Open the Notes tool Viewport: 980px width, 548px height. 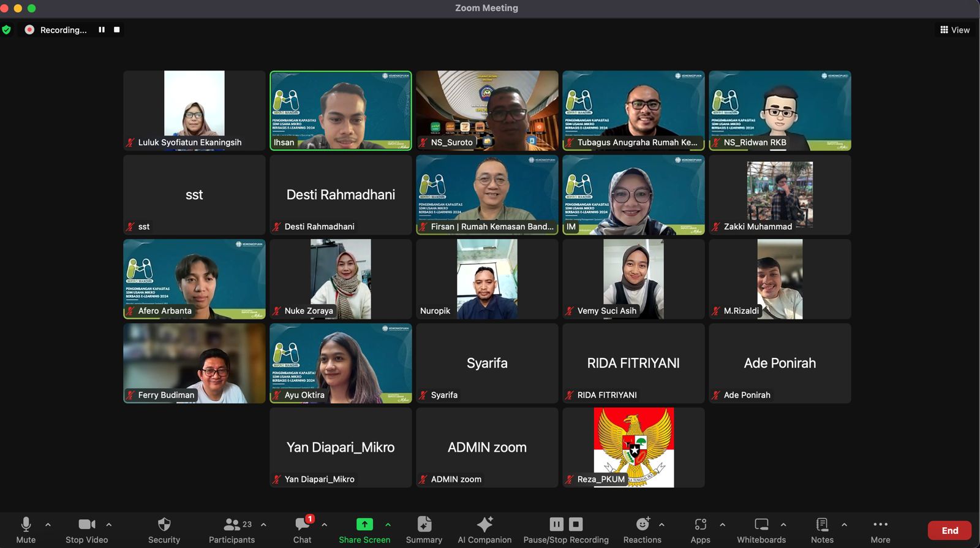tap(822, 530)
